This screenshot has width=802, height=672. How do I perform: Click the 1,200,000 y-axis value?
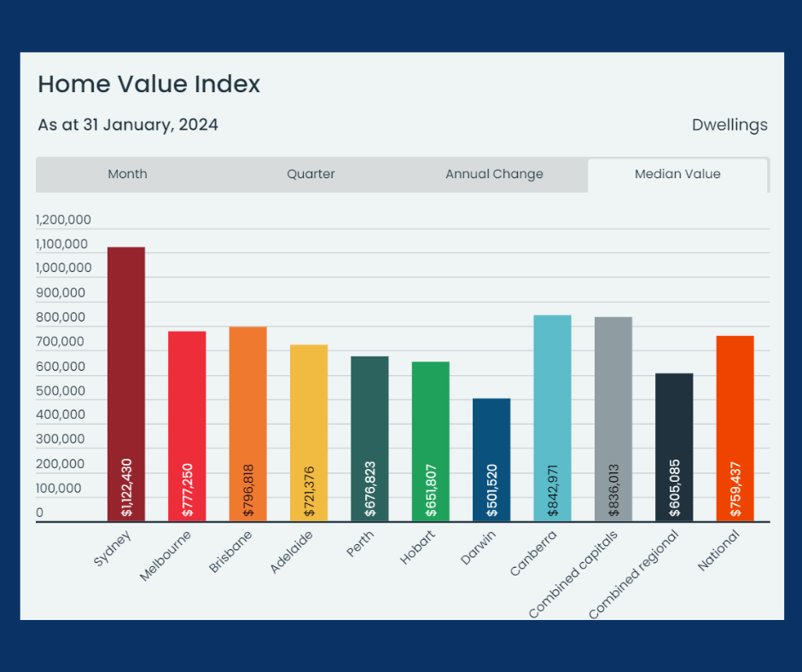[63, 220]
